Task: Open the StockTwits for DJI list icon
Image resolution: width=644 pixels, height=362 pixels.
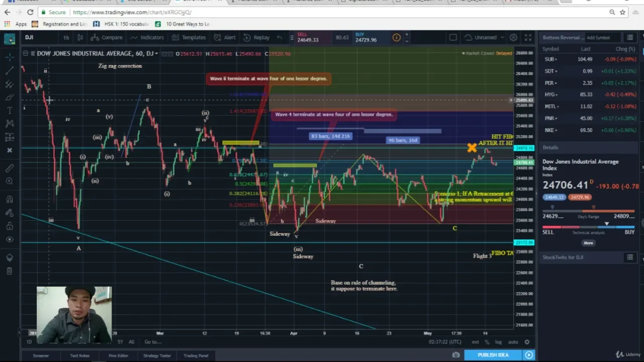Action: (x=629, y=257)
